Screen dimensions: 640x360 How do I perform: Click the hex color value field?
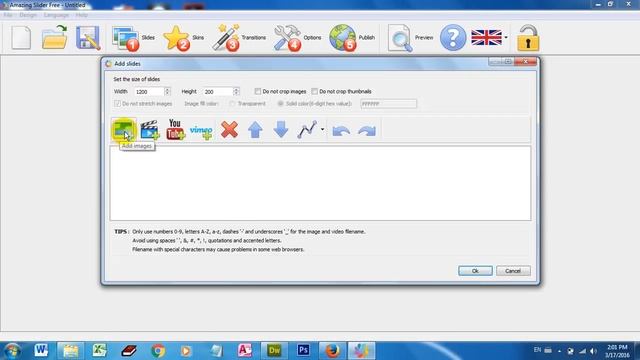pos(389,104)
